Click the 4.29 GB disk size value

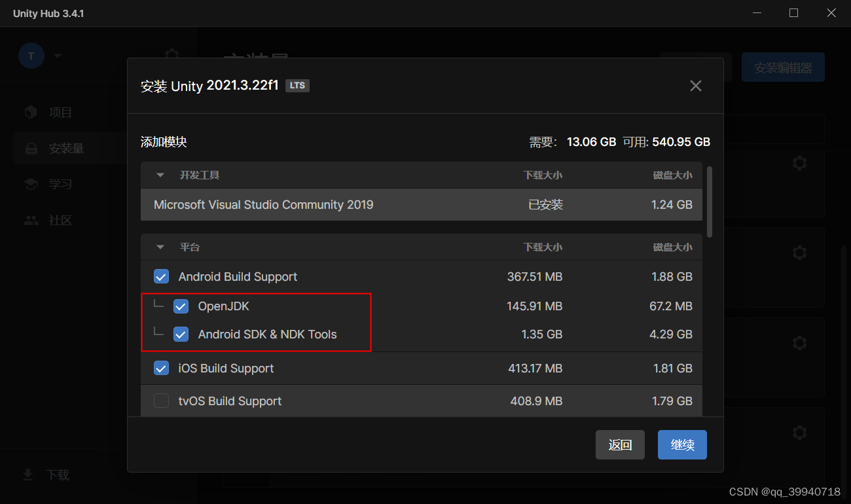pyautogui.click(x=672, y=334)
